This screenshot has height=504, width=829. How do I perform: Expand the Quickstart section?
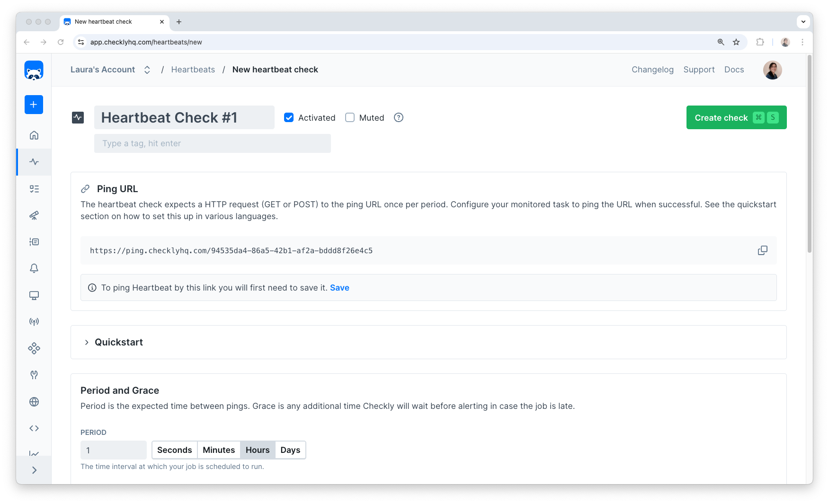coord(118,342)
